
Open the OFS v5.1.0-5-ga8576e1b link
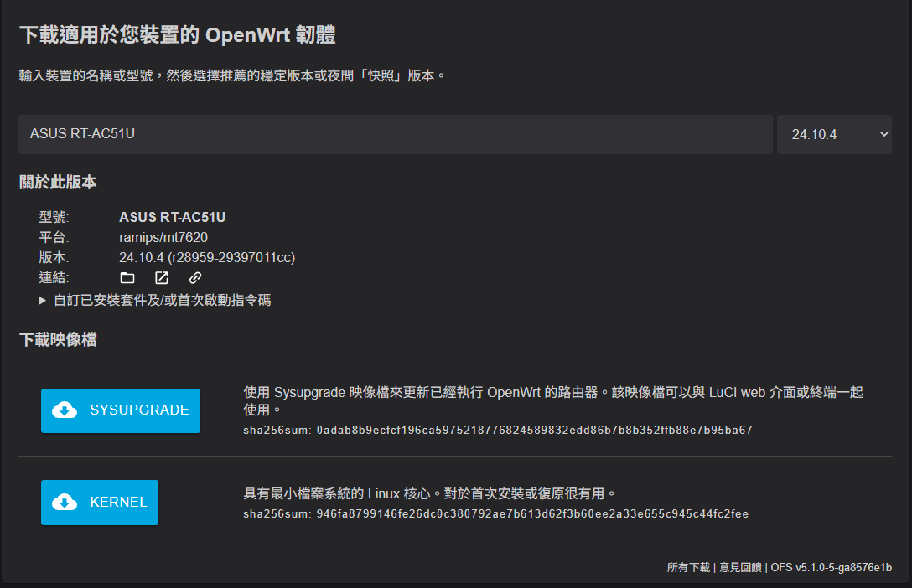tap(832, 567)
